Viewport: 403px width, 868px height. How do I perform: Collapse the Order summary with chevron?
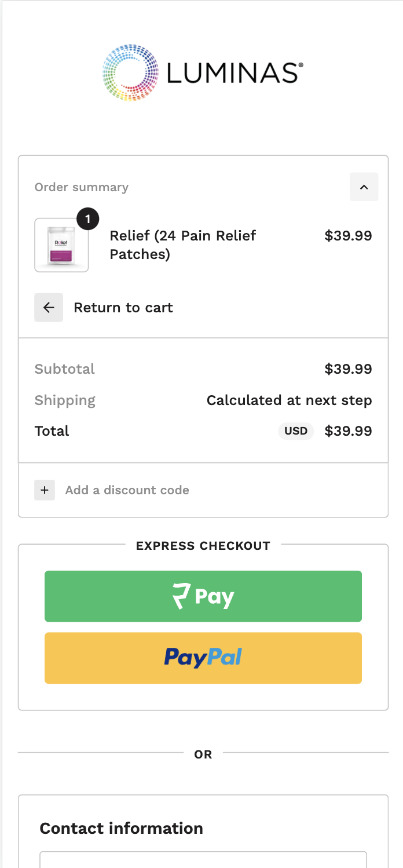point(364,187)
